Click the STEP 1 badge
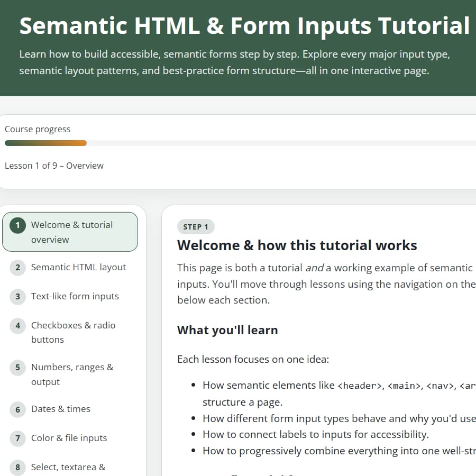 pos(196,227)
